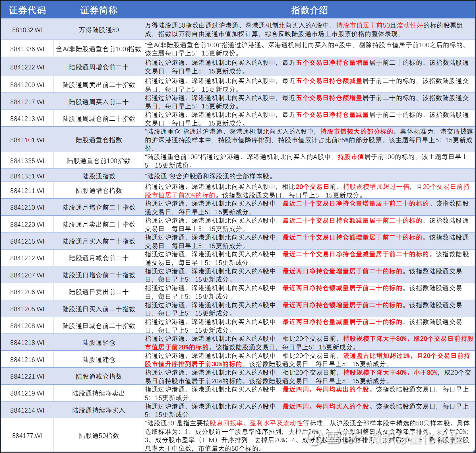The height and width of the screenshot is (453, 476).
Task: Select the code cell 8841220.WI
Action: [x=27, y=225]
